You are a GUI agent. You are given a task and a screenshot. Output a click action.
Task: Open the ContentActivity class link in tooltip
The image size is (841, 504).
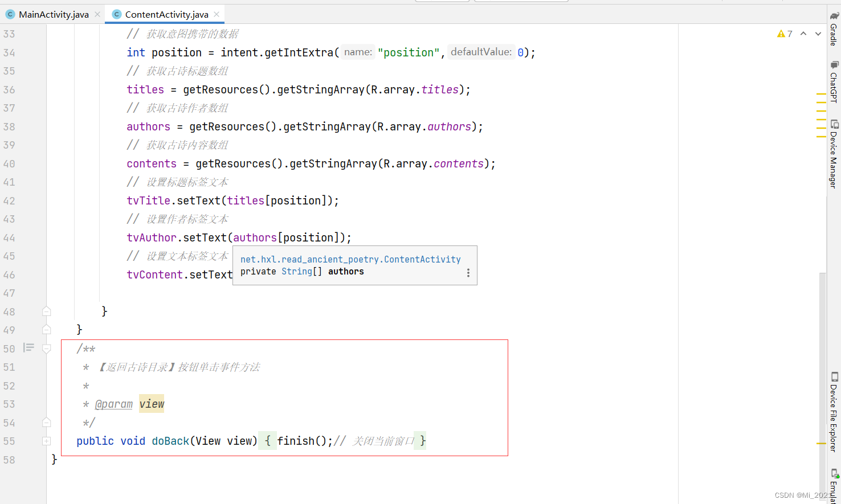click(350, 260)
